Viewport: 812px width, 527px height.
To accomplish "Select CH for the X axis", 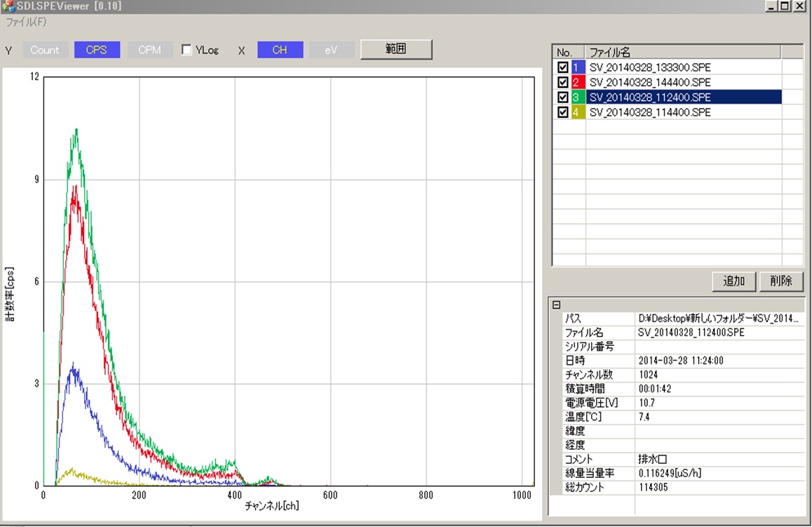I will [280, 50].
